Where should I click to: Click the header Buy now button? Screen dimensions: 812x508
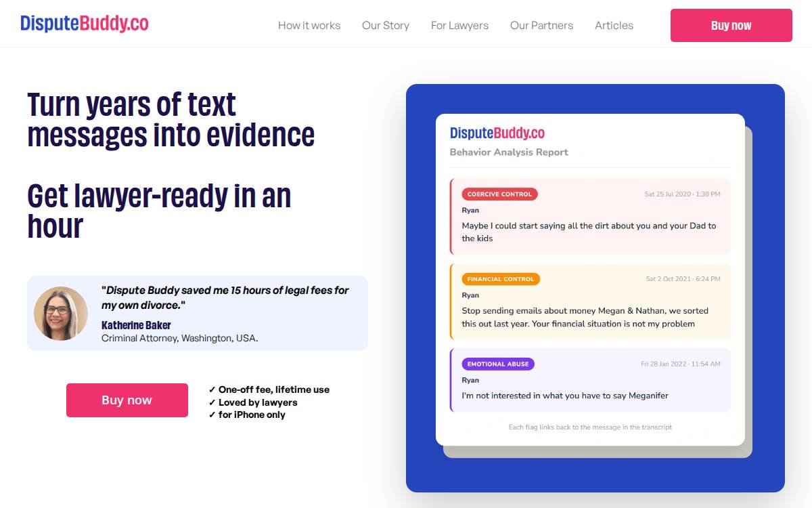[x=731, y=26]
